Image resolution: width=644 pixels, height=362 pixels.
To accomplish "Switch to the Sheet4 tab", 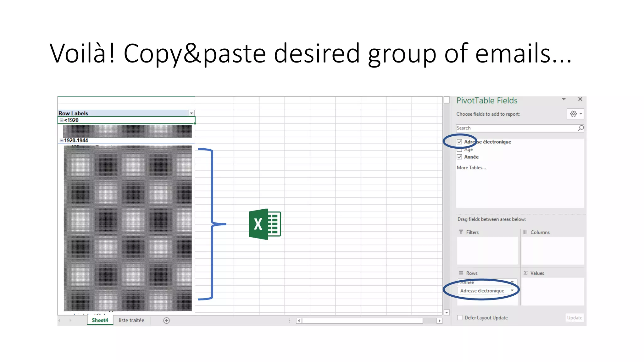I will [100, 320].
